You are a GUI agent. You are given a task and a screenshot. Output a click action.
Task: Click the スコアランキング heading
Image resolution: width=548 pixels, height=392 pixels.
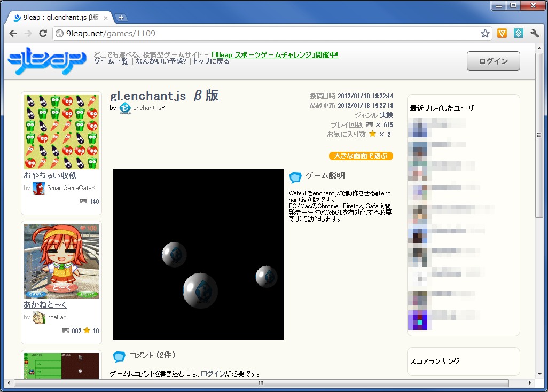[435, 362]
